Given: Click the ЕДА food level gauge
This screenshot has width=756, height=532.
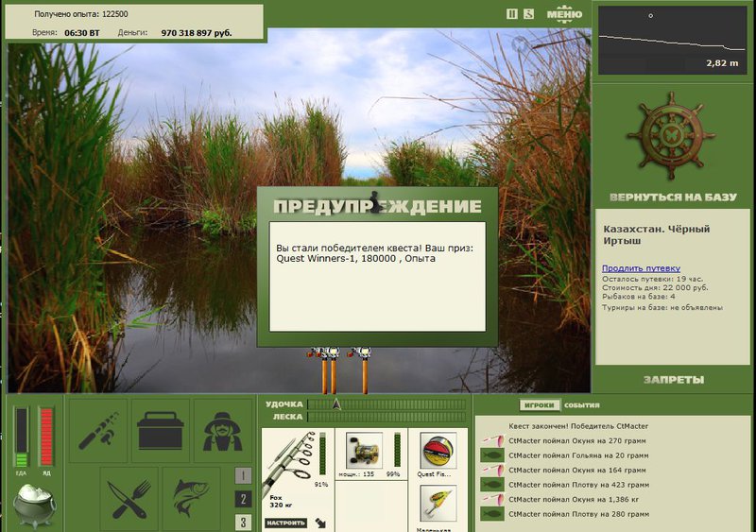Looking at the screenshot, I should (x=21, y=437).
